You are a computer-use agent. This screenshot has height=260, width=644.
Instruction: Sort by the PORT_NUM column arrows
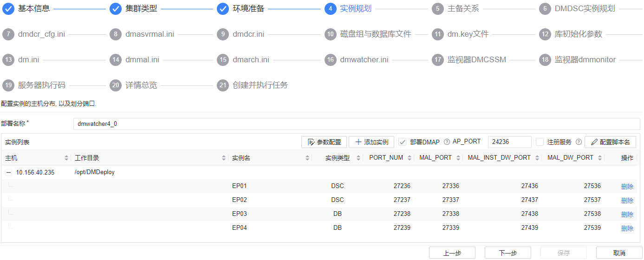(410, 158)
